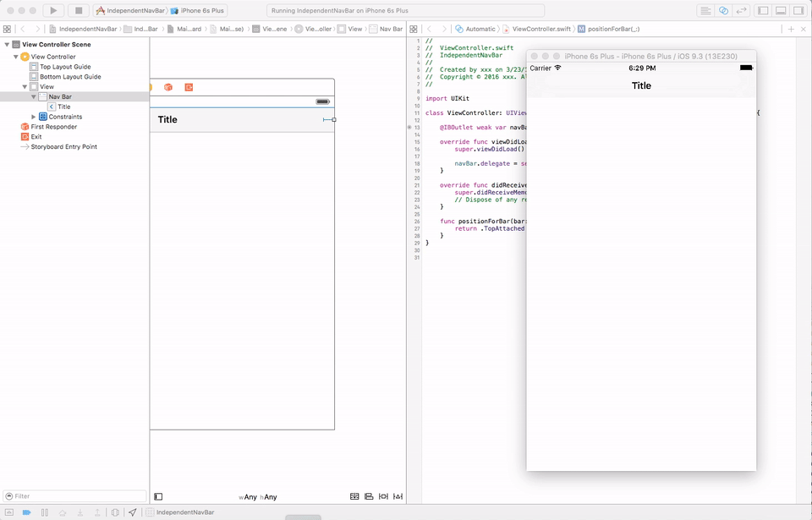Open Resolve Auto Layout Issues menu

(398, 496)
